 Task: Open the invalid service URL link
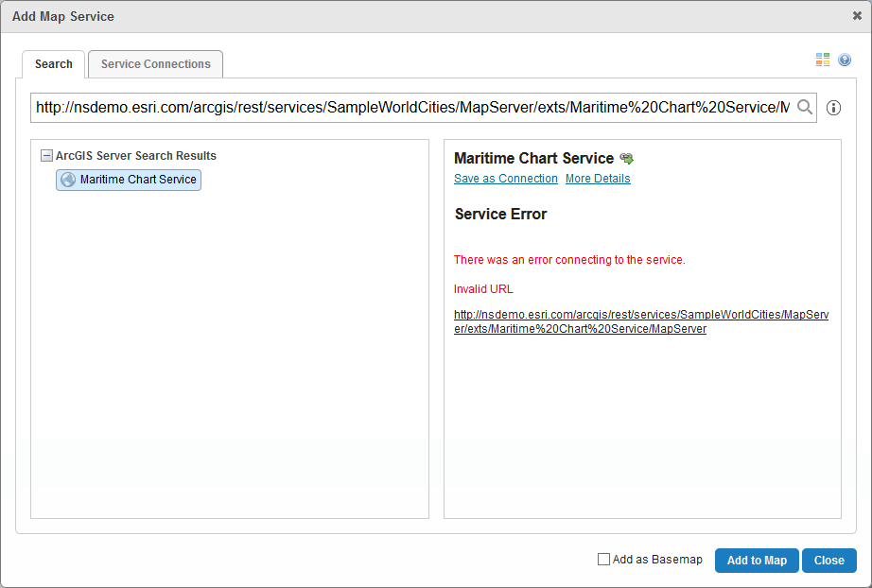pos(641,321)
